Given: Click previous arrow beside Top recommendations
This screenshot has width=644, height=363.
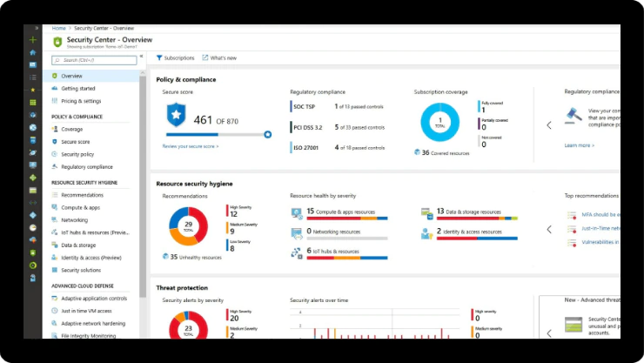Looking at the screenshot, I should click(549, 230).
